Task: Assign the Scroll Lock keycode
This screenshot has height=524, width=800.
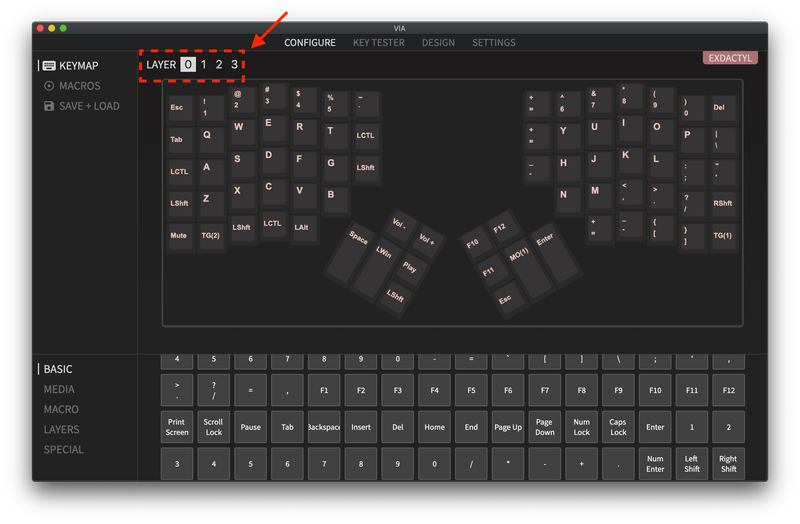Action: [x=214, y=427]
